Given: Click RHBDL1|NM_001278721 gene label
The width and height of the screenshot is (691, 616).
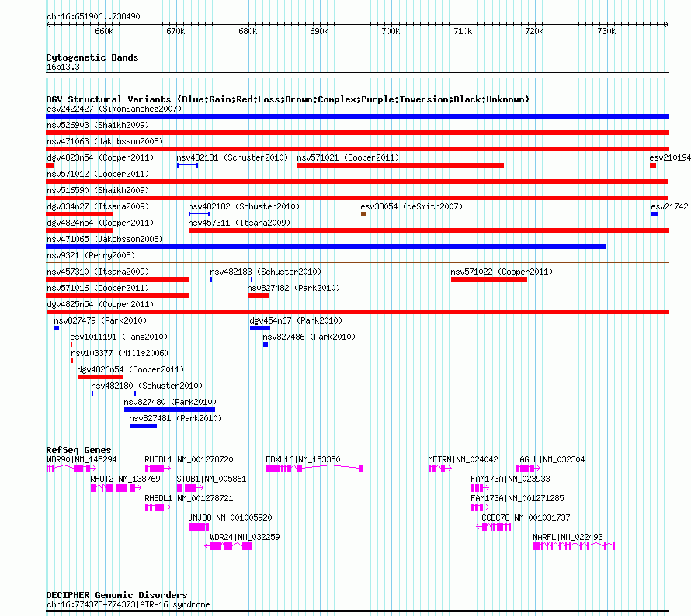Looking at the screenshot, I should (189, 498).
